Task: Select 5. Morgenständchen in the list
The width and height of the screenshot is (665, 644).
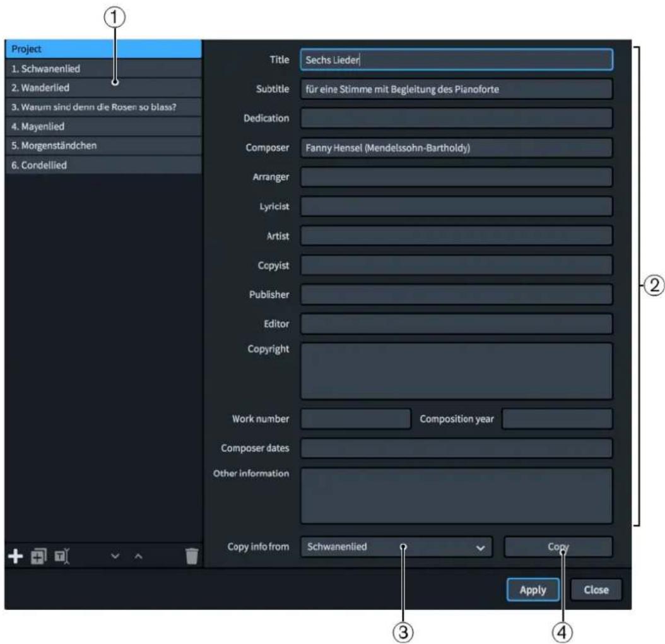Action: click(103, 146)
